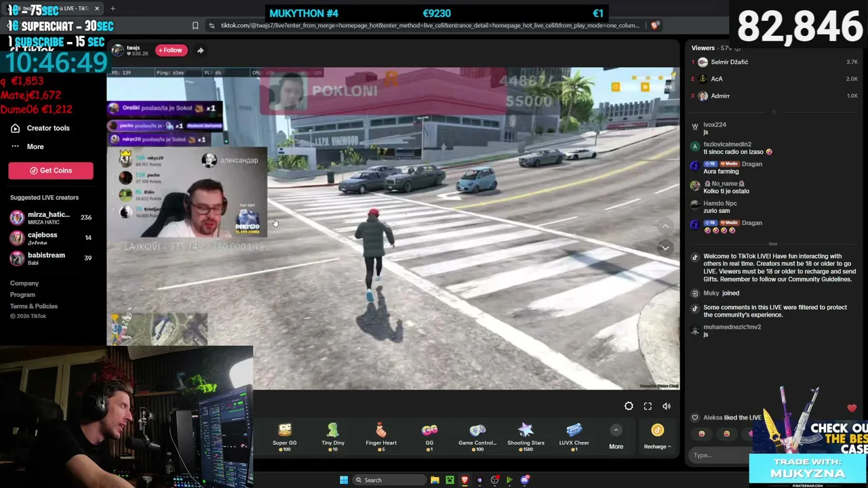Follow the creator twajs
The width and height of the screenshot is (868, 488).
pyautogui.click(x=170, y=50)
